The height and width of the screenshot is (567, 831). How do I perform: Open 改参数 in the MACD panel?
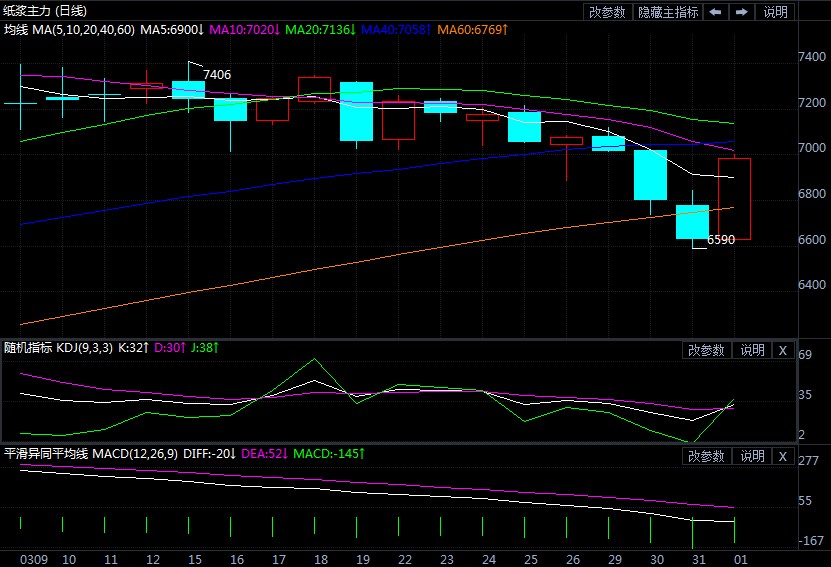pos(706,456)
